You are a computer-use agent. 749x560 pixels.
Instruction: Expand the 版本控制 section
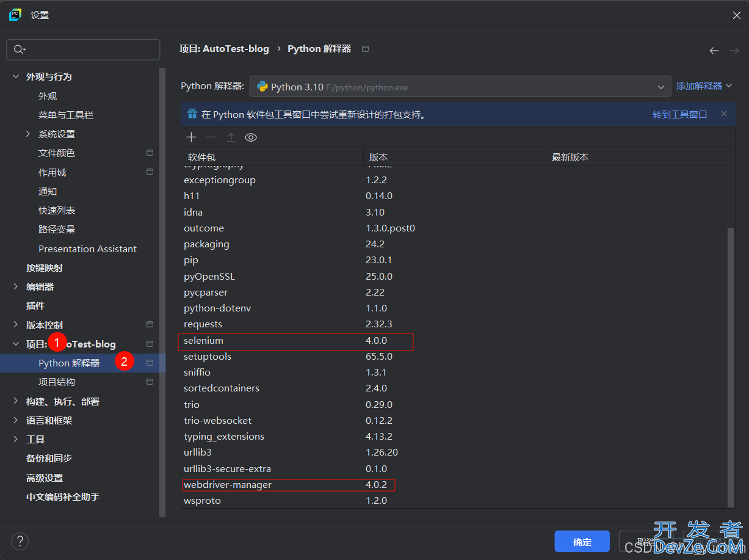coord(16,325)
